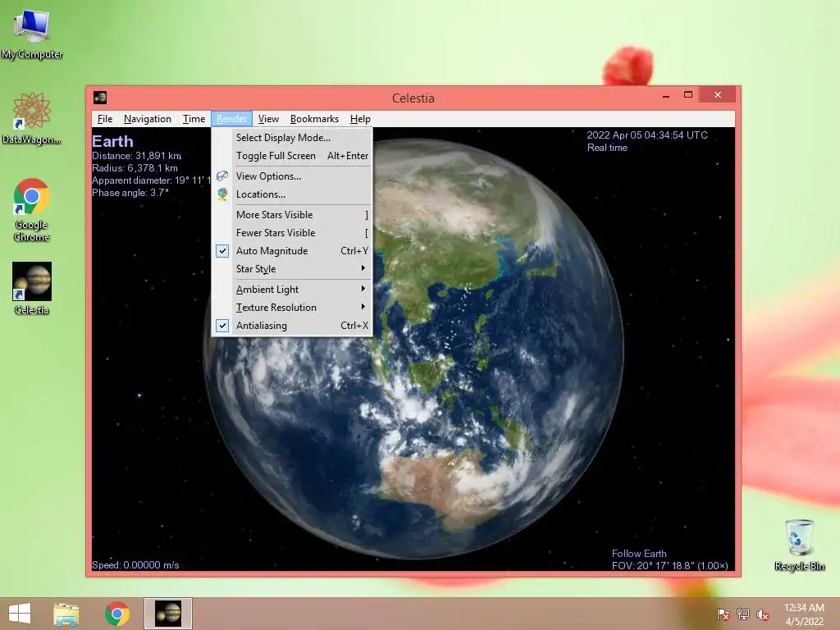Click the Celestia title bar app icon
Image resolution: width=840 pixels, height=630 pixels.
tap(99, 97)
